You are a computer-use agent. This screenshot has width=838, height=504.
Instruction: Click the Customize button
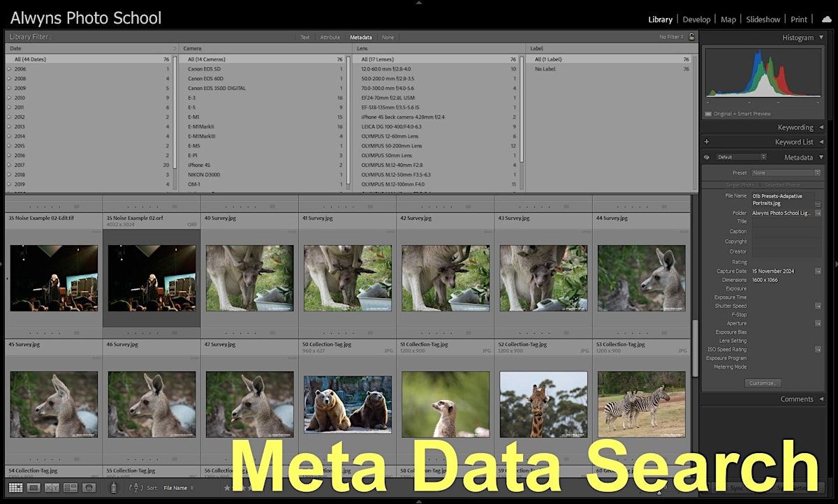(x=762, y=383)
